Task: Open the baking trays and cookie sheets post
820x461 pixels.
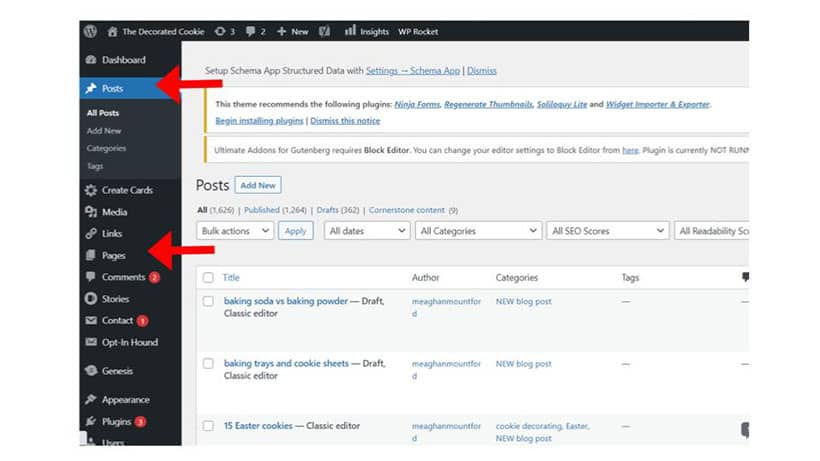Action: (x=286, y=363)
